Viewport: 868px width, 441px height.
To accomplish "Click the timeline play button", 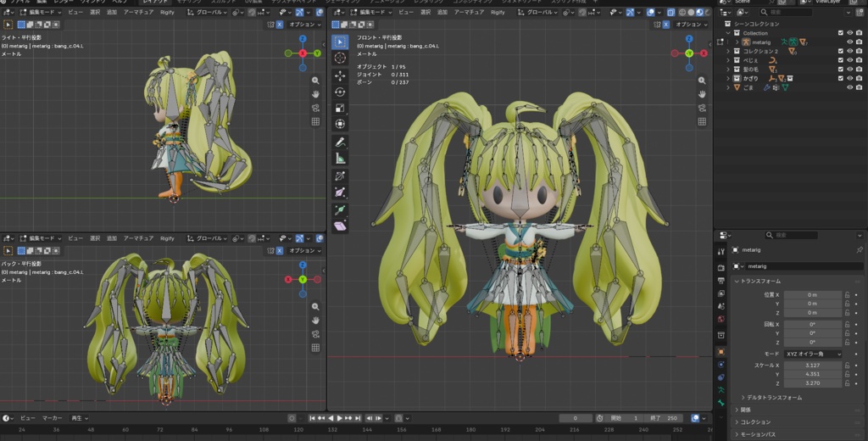I will [x=340, y=418].
